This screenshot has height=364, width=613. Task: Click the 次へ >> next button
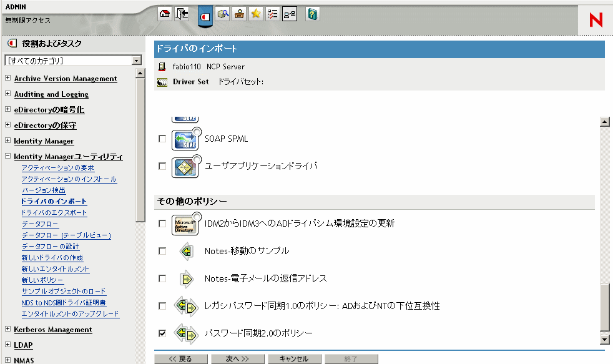tap(238, 359)
